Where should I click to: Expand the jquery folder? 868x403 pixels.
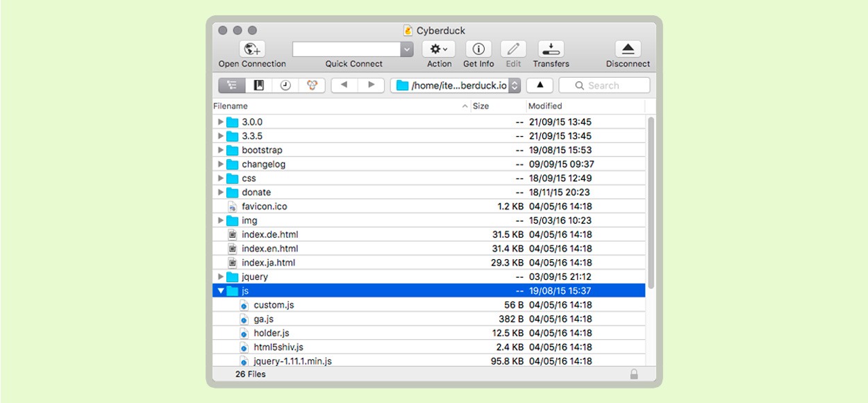[x=221, y=277]
